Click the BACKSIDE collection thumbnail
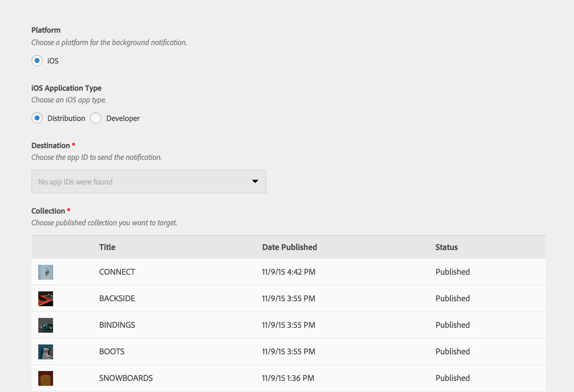574x392 pixels. pyautogui.click(x=46, y=299)
